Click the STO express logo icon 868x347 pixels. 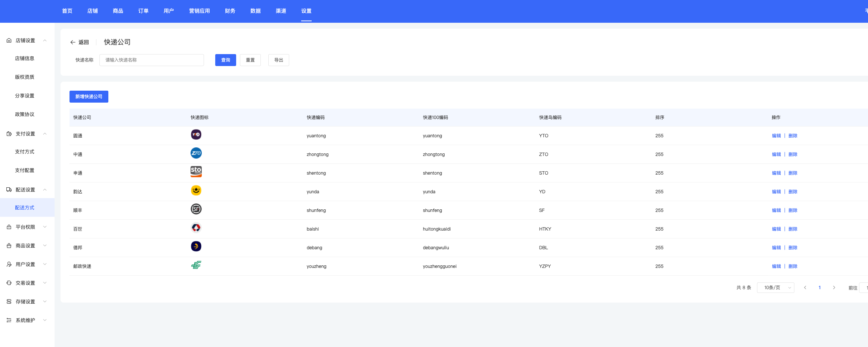[196, 172]
